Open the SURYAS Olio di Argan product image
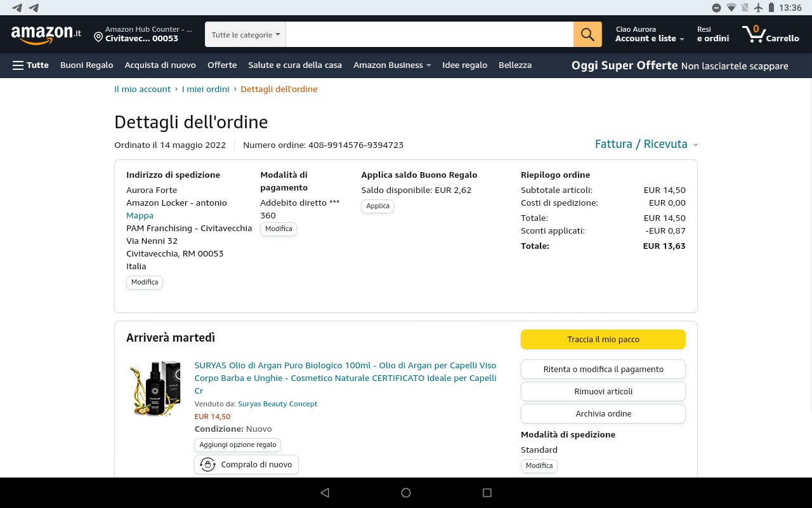Screen dimensions: 812x508 click(x=155, y=389)
